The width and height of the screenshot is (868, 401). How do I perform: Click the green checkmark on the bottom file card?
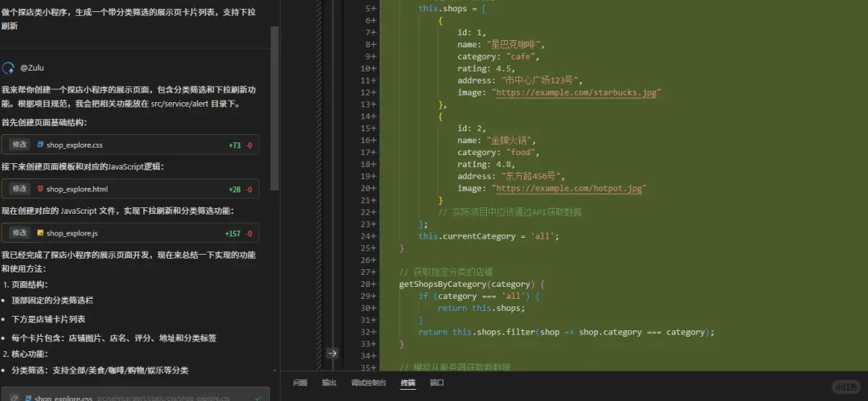tap(258, 398)
